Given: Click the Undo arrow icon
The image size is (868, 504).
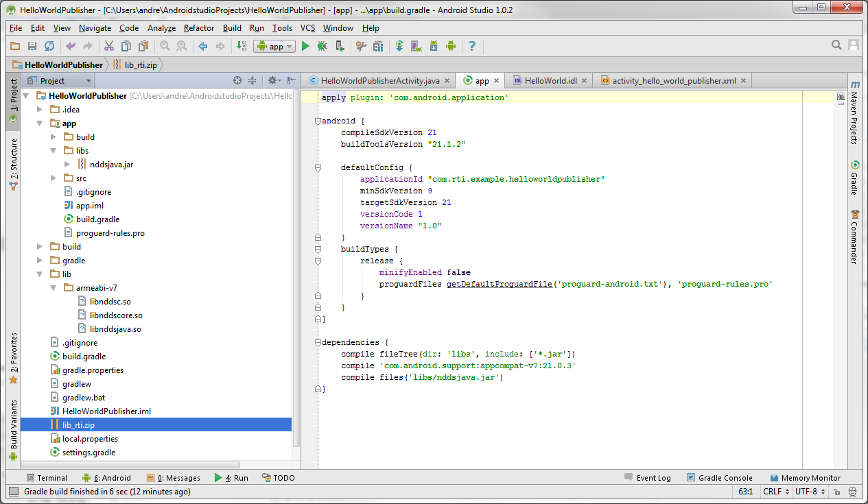Looking at the screenshot, I should 71,46.
